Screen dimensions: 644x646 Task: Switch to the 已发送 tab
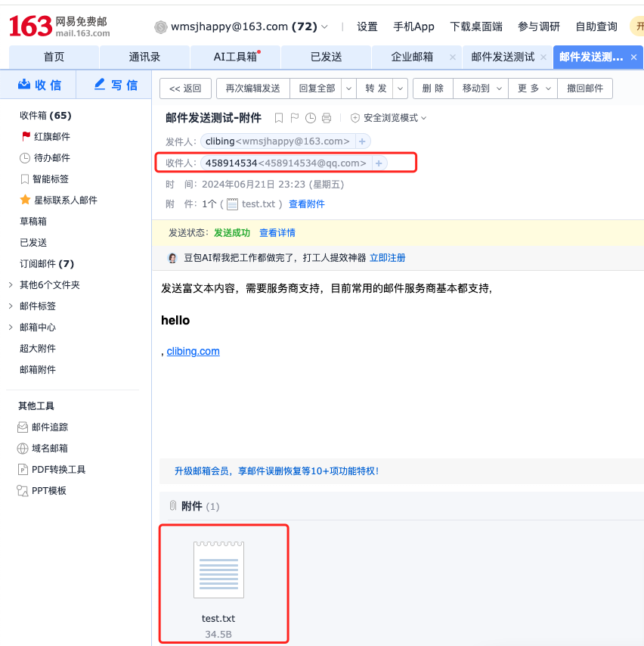[326, 57]
